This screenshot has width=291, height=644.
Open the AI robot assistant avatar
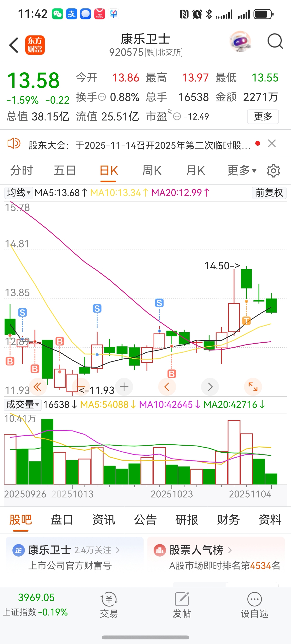click(x=240, y=41)
